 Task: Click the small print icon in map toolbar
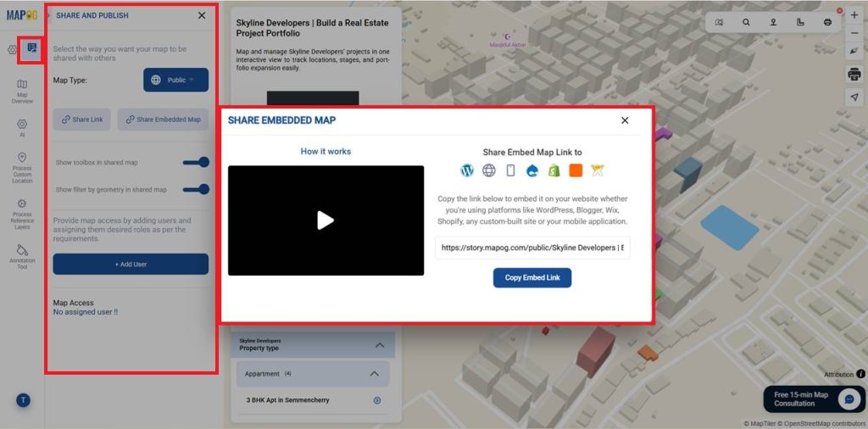(827, 22)
